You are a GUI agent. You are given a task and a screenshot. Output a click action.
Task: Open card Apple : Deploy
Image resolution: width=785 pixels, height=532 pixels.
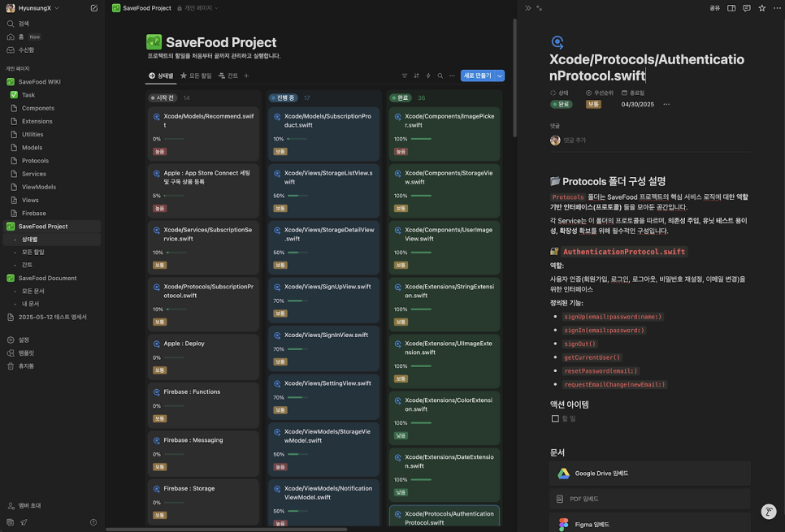(203, 356)
